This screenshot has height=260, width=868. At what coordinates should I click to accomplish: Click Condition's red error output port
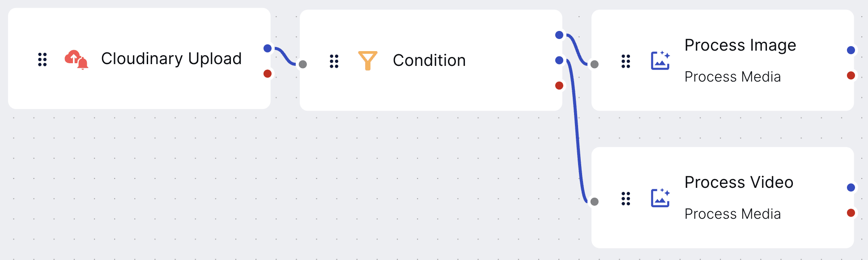pyautogui.click(x=559, y=86)
